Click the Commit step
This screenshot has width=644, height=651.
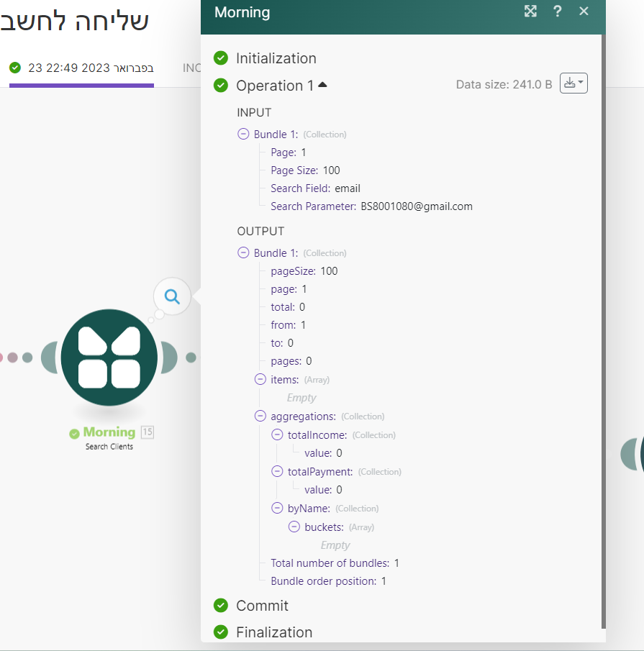[x=262, y=606]
